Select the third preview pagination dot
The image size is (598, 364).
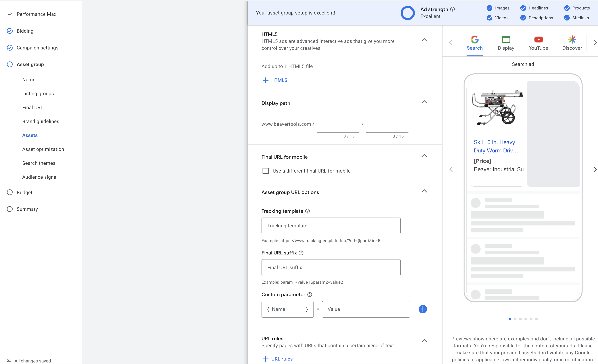520,319
